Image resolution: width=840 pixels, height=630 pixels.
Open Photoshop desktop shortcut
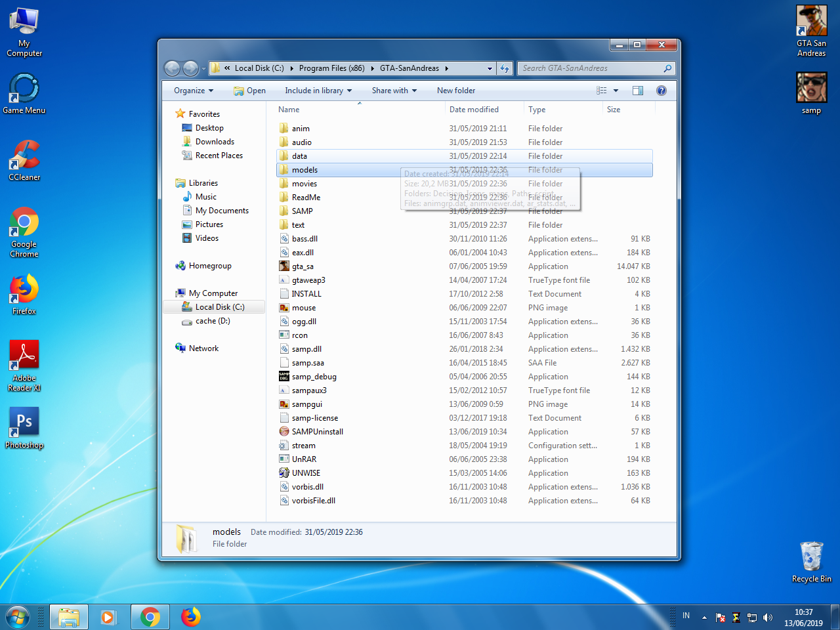(24, 428)
